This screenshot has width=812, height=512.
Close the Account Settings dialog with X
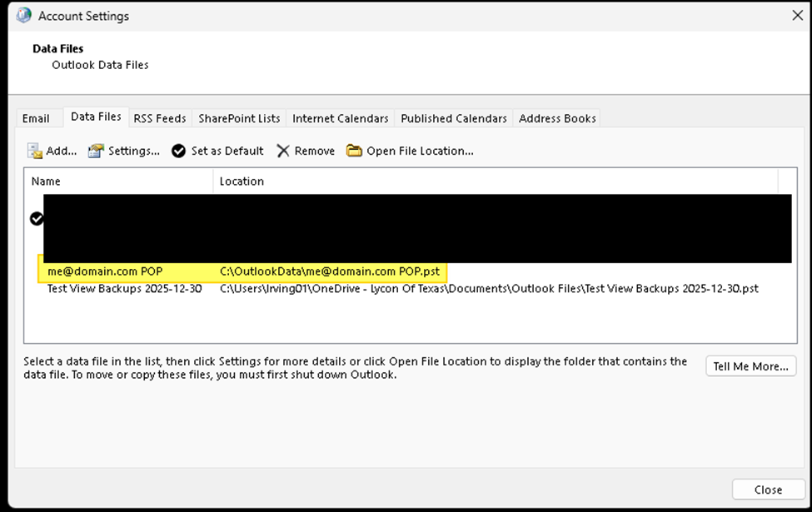(798, 16)
